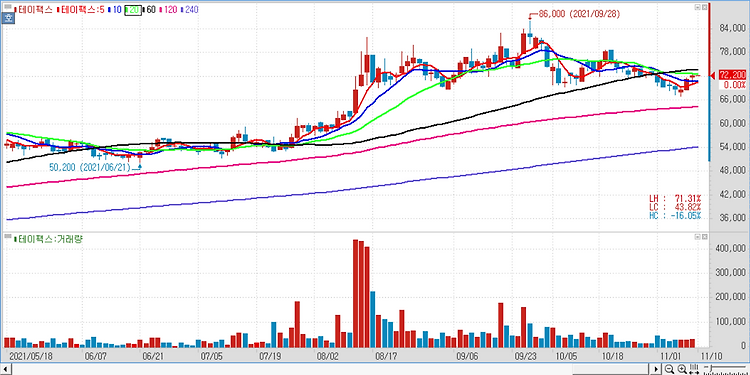The image size is (750, 375).
Task: Click the vertical price range bar beside axis
Action: tap(709, 82)
